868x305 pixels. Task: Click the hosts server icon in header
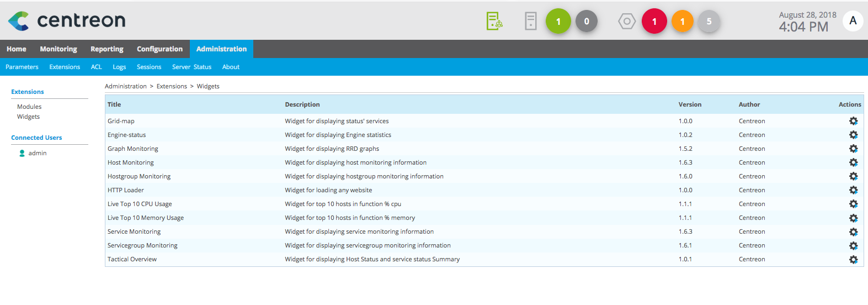click(x=530, y=22)
